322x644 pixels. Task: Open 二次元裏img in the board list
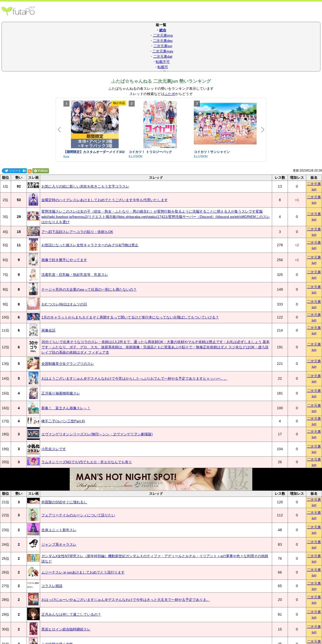pos(163,35)
